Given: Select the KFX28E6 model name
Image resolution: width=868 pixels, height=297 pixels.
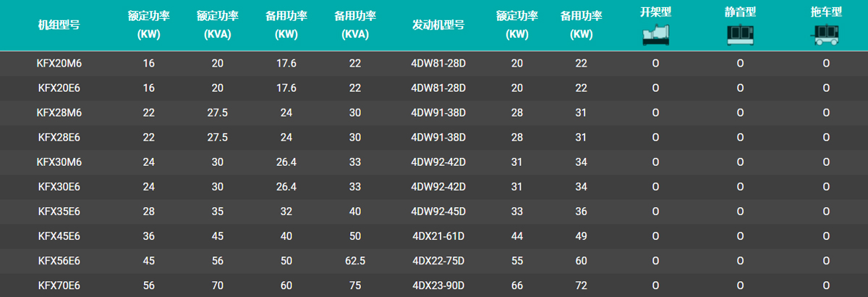Looking at the screenshot, I should pyautogui.click(x=59, y=138).
